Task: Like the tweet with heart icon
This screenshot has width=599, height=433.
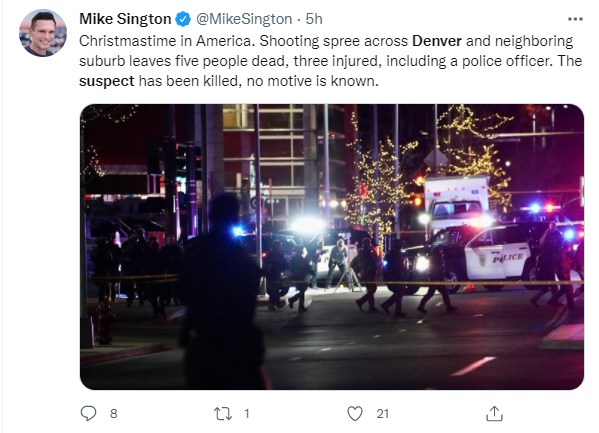Action: (x=355, y=414)
